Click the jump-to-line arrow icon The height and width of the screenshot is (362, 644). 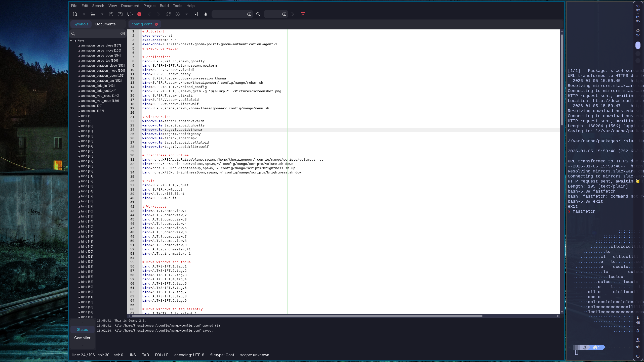293,14
